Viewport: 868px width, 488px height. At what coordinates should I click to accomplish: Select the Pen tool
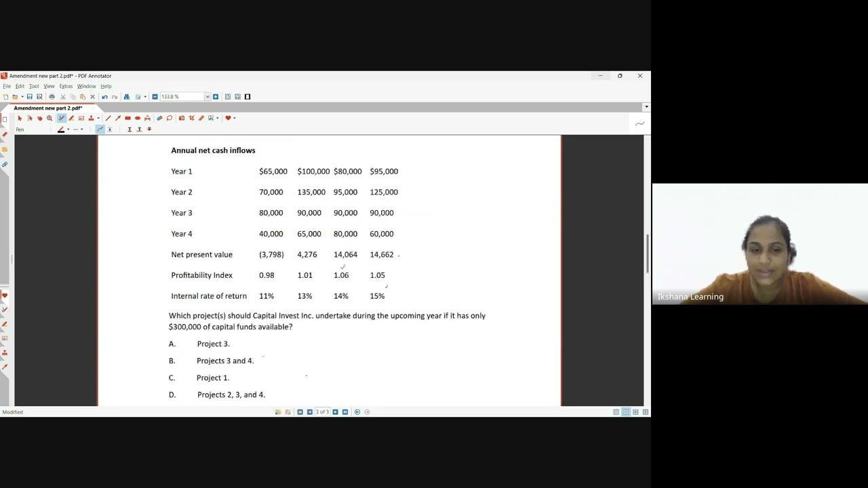(x=62, y=118)
